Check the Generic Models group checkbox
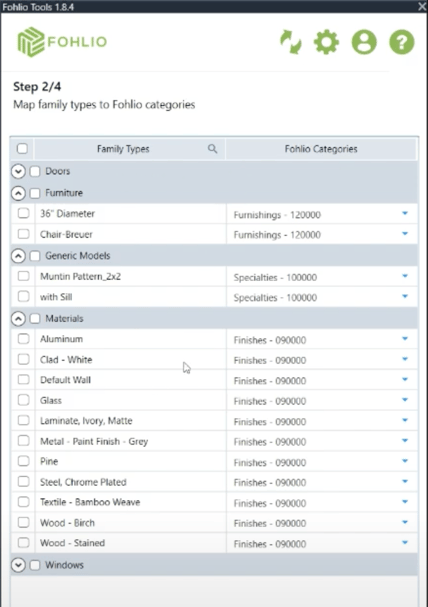 pyautogui.click(x=35, y=255)
